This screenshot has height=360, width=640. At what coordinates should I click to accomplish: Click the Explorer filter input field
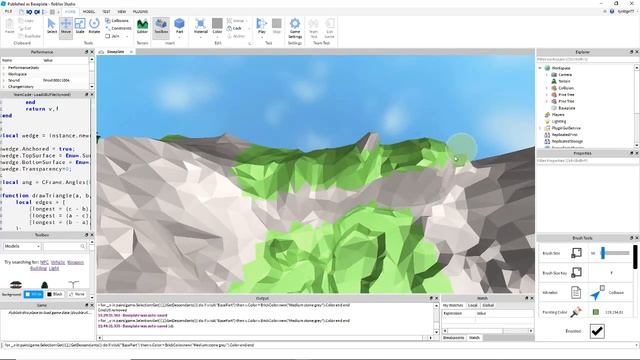pyautogui.click(x=586, y=60)
